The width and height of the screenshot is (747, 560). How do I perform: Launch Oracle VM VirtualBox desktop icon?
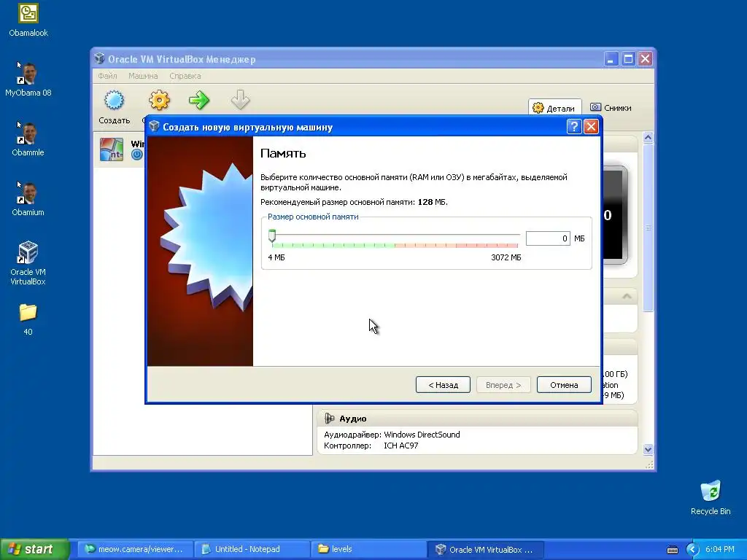28,262
